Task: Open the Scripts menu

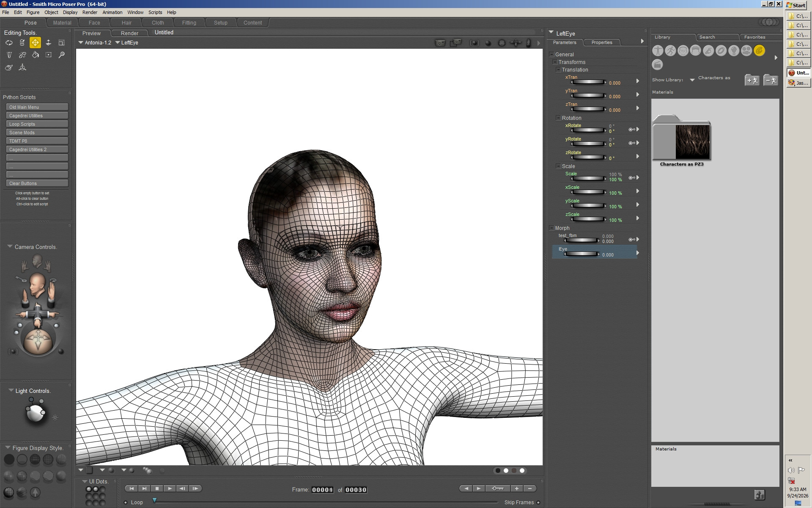Action: point(155,12)
